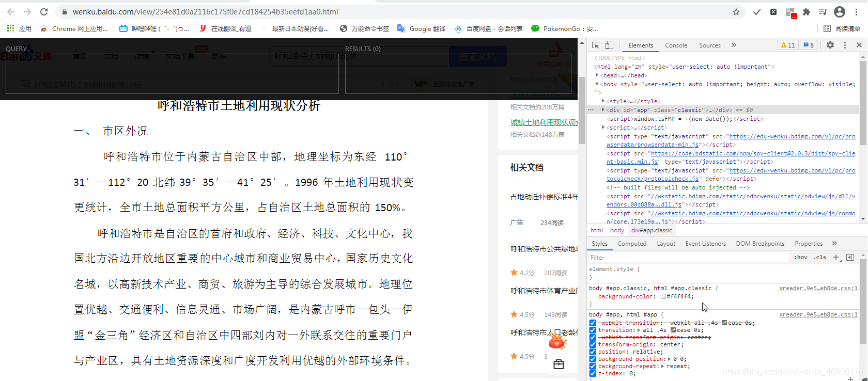This screenshot has height=381, width=868.
Task: Open the ease easing editor in transition property
Action: tap(673, 330)
